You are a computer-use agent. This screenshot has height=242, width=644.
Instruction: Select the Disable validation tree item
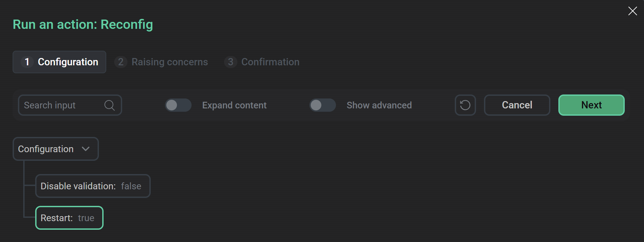pos(93,186)
